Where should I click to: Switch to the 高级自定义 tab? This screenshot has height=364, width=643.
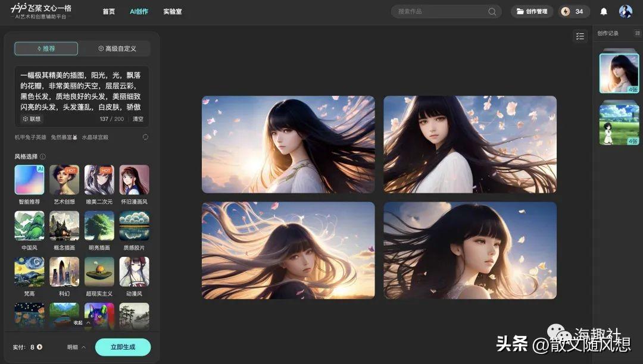[x=117, y=49]
